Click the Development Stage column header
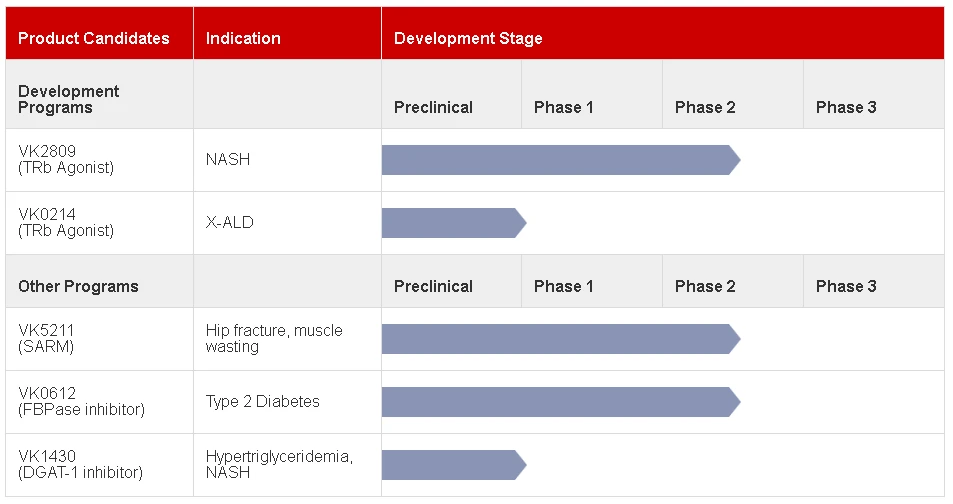 click(468, 39)
